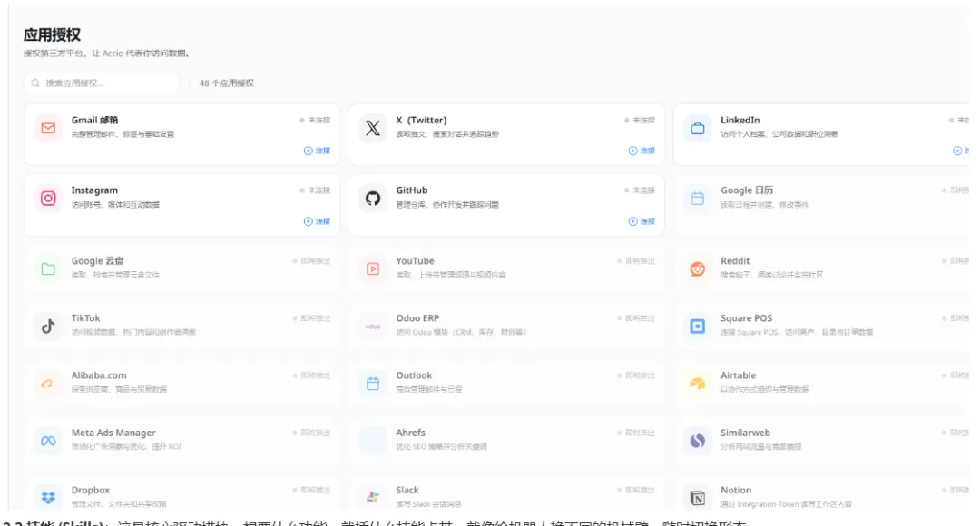Click the Similarweb card title

point(745,433)
